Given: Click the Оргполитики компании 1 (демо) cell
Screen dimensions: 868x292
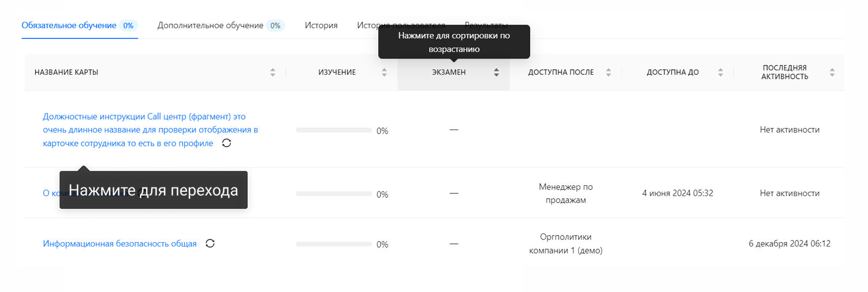Looking at the screenshot, I should pos(566,243).
